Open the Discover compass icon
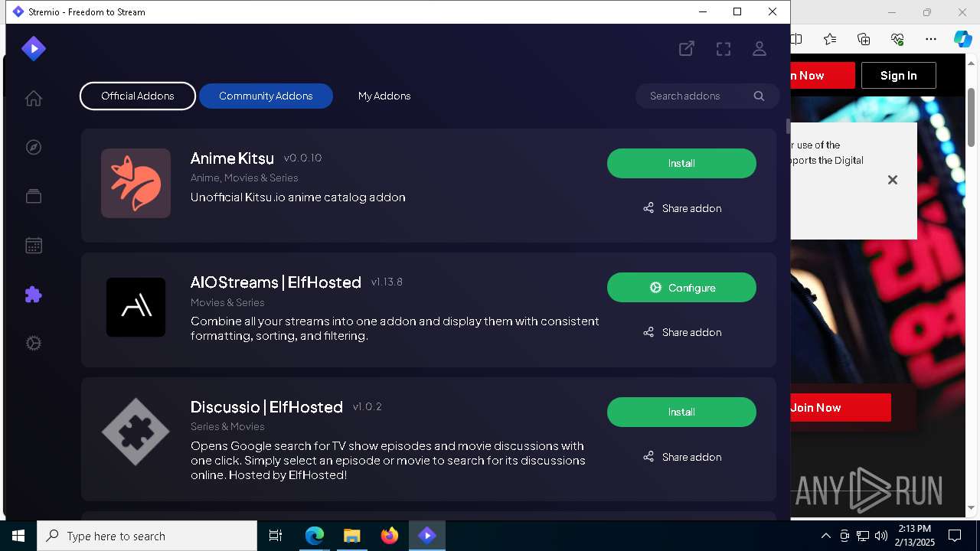Viewport: 980px width, 551px height. [x=33, y=148]
